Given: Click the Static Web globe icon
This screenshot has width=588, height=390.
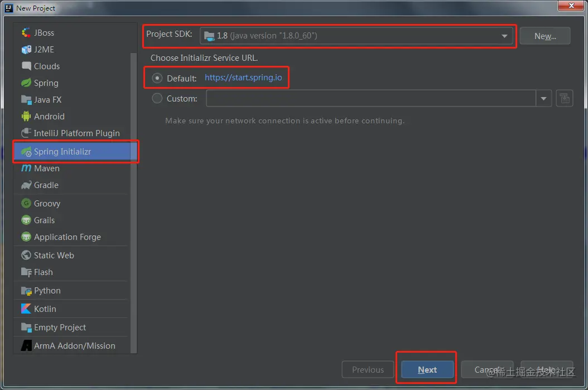Looking at the screenshot, I should (26, 256).
